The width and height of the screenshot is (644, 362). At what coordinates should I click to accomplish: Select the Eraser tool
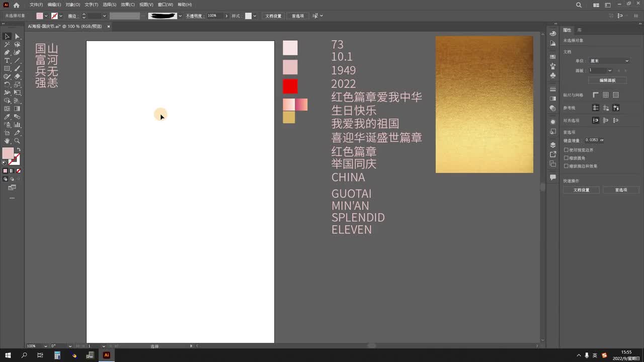click(17, 76)
